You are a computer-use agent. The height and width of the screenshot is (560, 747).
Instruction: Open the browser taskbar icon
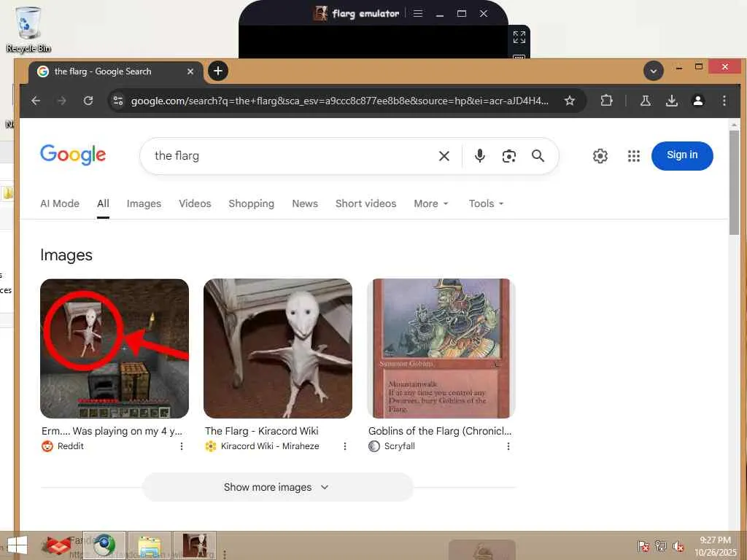point(104,545)
